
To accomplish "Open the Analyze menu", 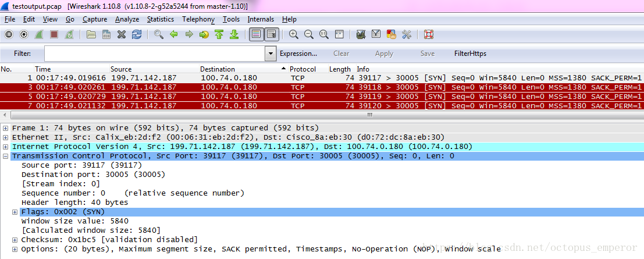I will 127,19.
